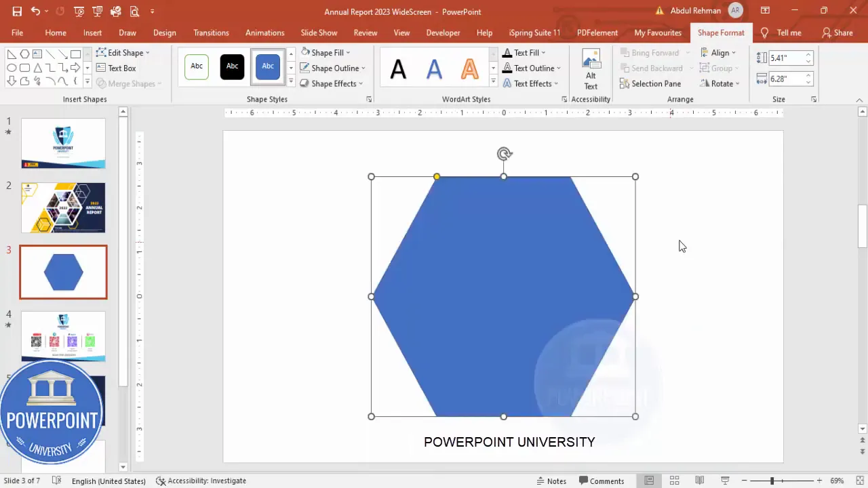Screen dimensions: 868x488
Task: Click the Print Preview icon in quick access toolbar
Action: [x=134, y=12]
